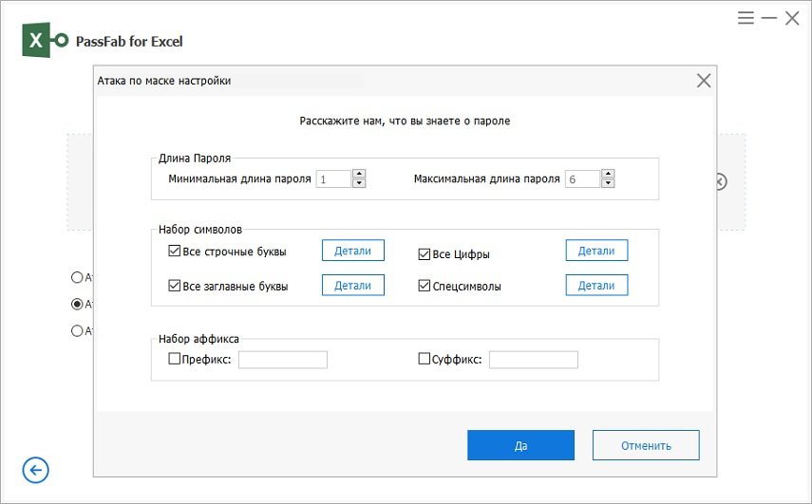
Task: Open 'Детали' for special symbols
Action: (x=596, y=285)
